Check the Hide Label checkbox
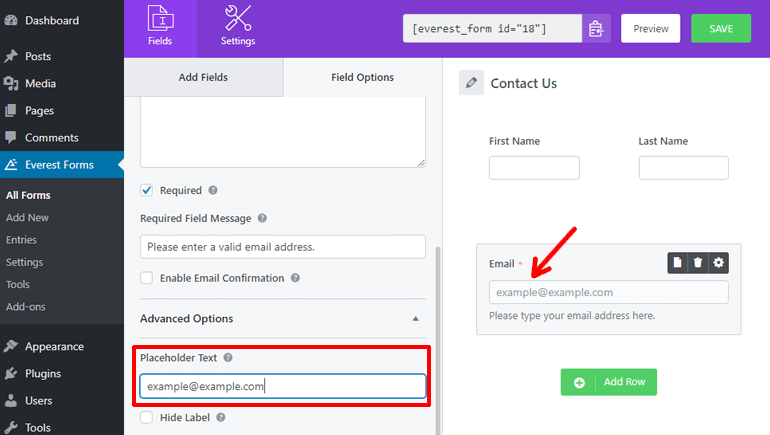The image size is (770, 435). 147,417
